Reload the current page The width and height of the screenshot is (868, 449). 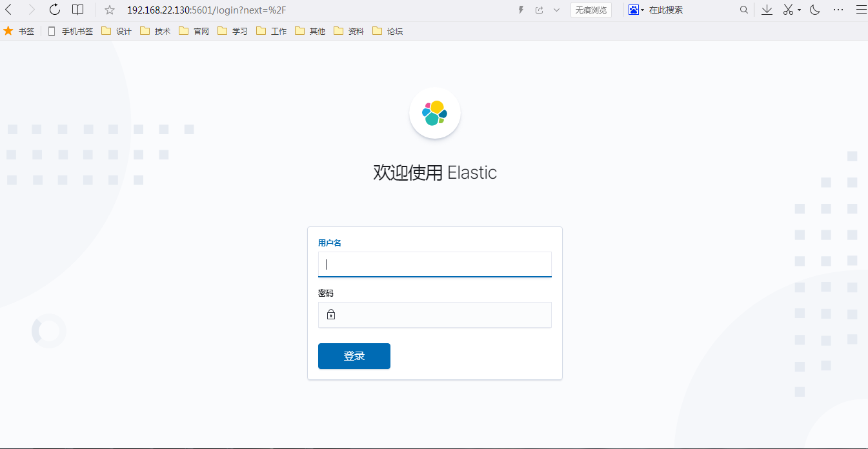coord(54,10)
